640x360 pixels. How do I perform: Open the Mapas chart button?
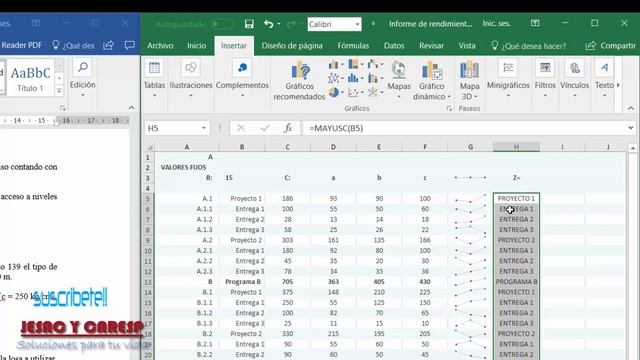399,79
